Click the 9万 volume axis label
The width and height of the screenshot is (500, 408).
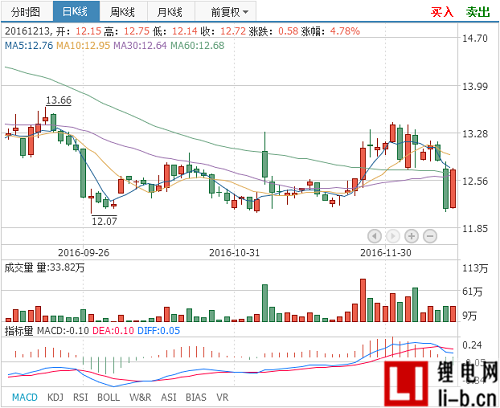pos(469,316)
